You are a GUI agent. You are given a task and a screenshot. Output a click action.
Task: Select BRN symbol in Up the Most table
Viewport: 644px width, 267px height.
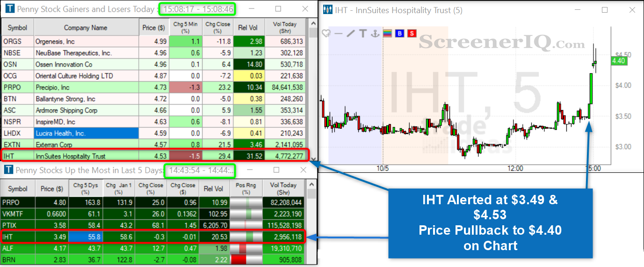(9, 259)
